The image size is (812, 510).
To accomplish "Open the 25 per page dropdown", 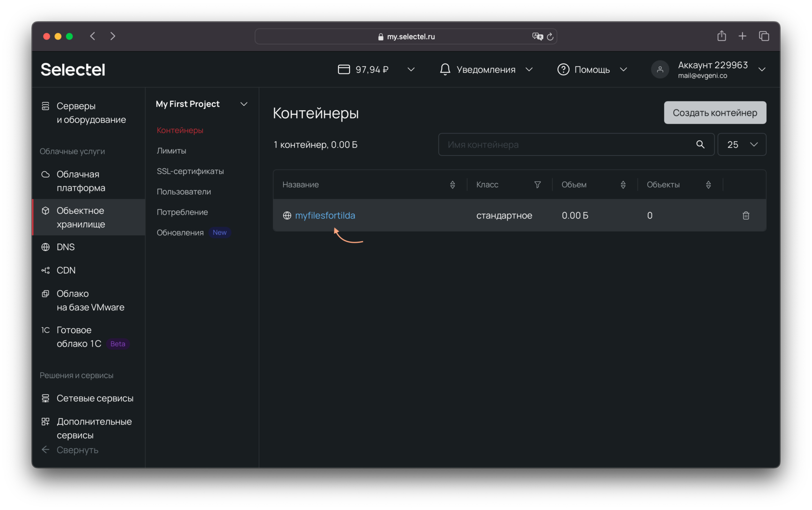I will 742,145.
